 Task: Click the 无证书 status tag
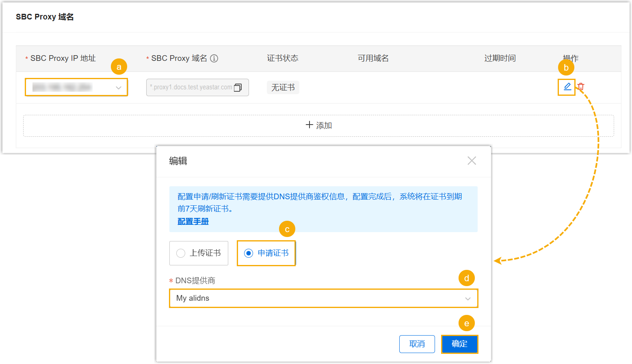click(x=283, y=88)
